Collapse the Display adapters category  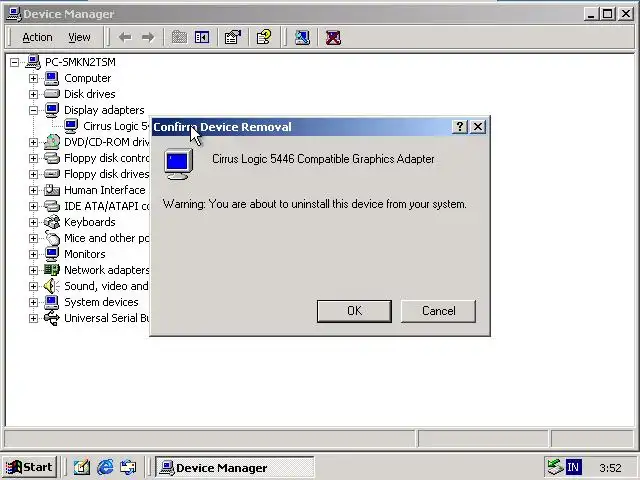(33, 110)
